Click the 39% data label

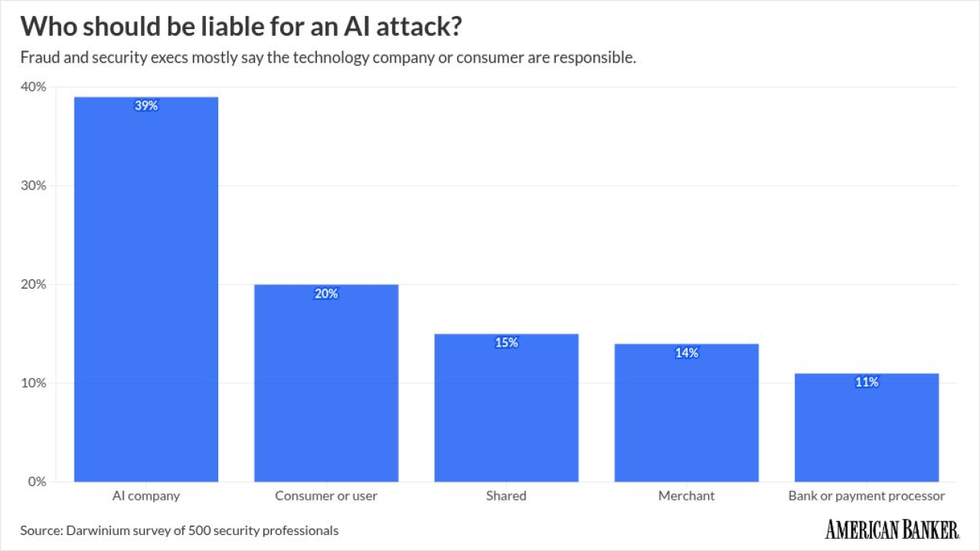pyautogui.click(x=146, y=106)
